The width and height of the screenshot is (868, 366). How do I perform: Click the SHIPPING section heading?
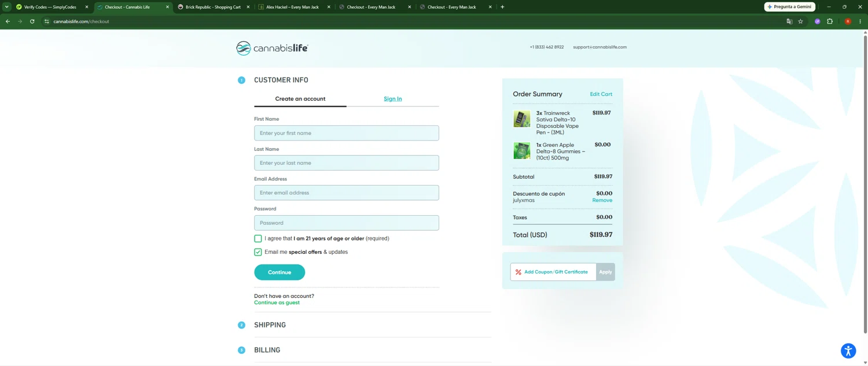point(270,325)
